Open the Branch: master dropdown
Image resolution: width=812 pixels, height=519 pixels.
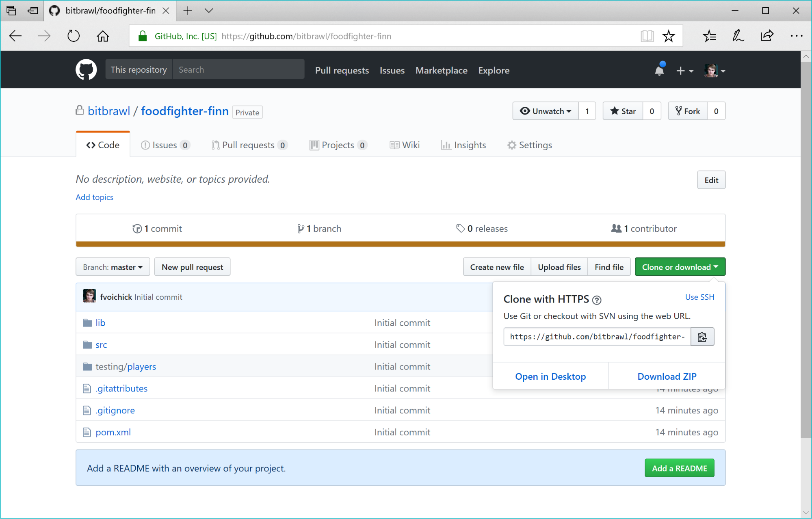click(113, 267)
